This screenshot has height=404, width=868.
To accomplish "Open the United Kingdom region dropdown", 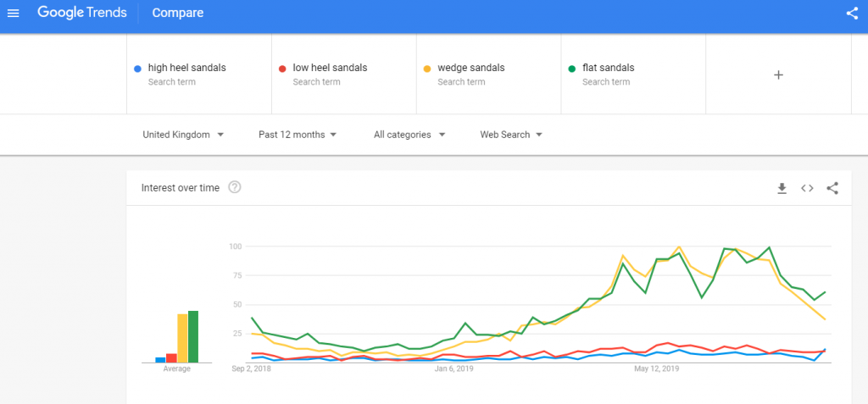I will 183,135.
